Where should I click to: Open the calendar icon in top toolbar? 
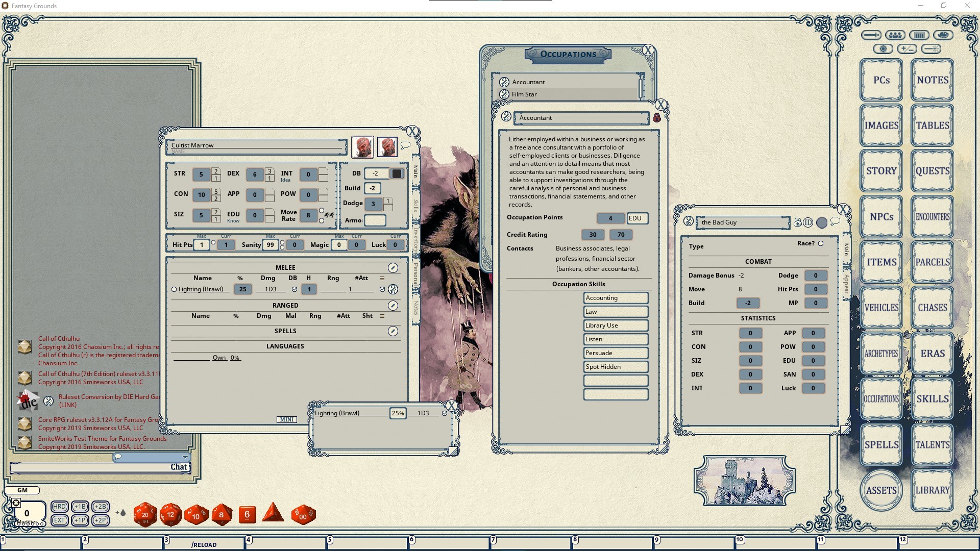(x=919, y=35)
